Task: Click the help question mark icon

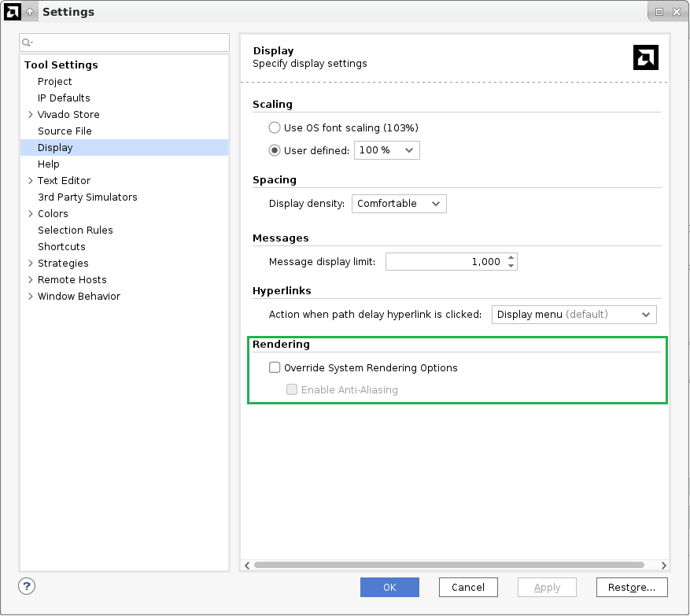Action: tap(27, 586)
